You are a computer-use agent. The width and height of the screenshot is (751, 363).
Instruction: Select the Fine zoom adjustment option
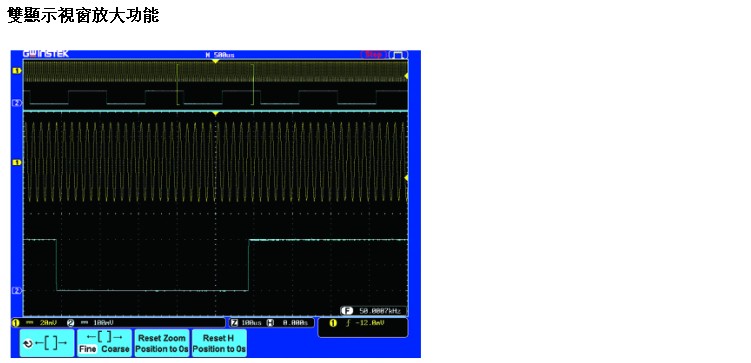click(x=87, y=349)
